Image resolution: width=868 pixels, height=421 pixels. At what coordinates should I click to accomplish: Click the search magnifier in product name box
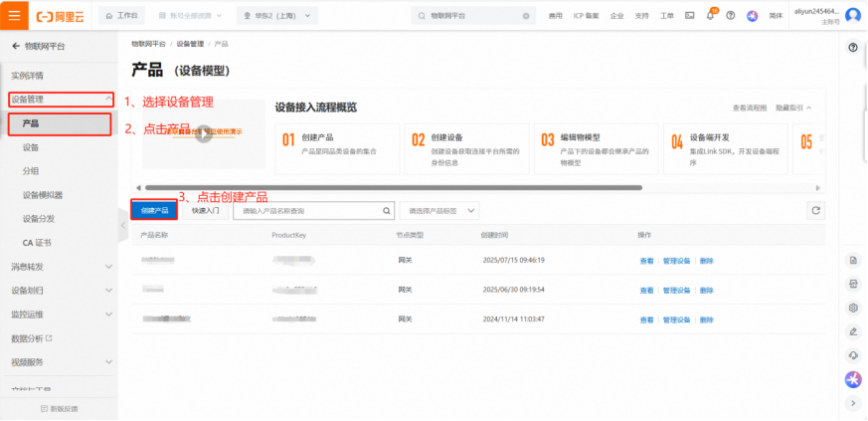tap(387, 210)
